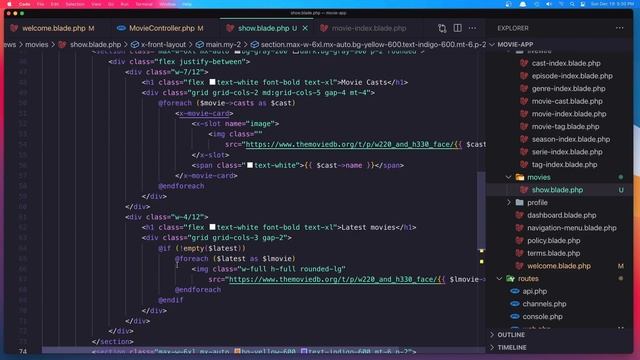Open white swatch before Latest movies heading
Viewport: 640px width, 360px height.
212,227
